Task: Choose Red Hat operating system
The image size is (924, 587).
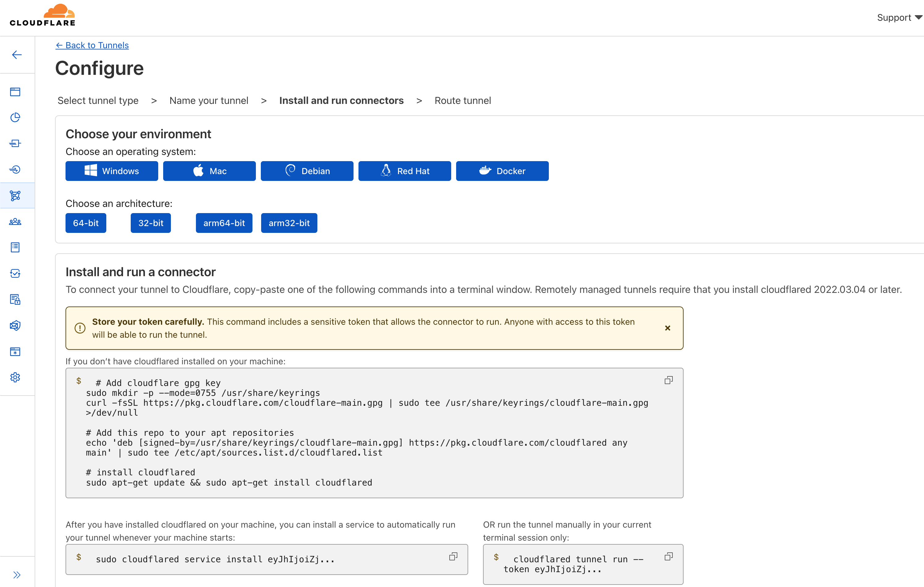Action: tap(405, 171)
